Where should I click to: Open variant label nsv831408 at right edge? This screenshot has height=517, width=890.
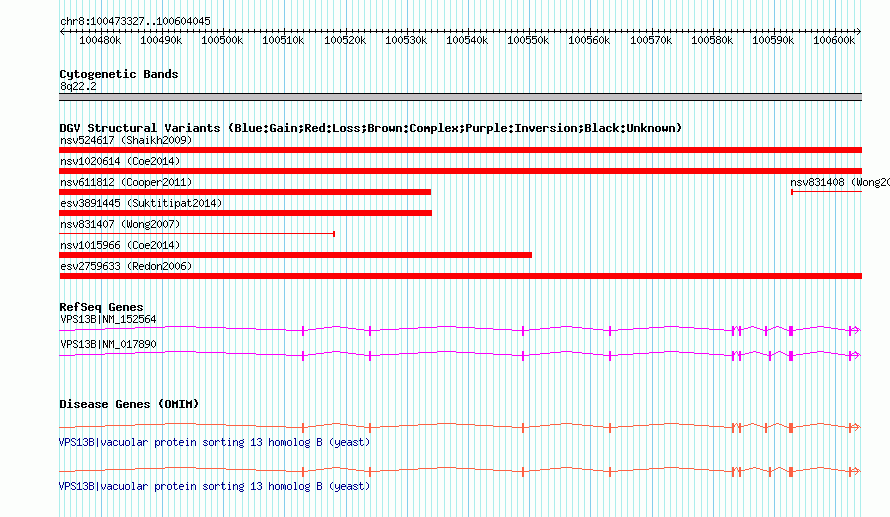(x=840, y=182)
